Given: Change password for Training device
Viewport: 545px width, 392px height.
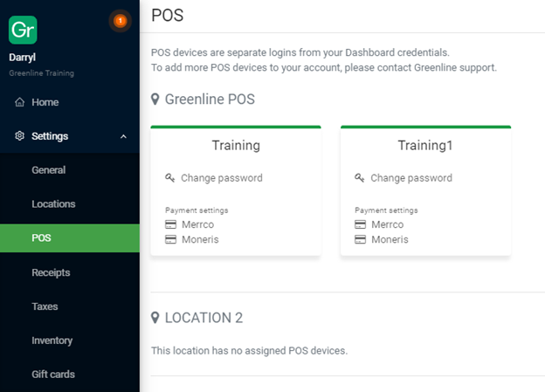Looking at the screenshot, I should (x=221, y=178).
